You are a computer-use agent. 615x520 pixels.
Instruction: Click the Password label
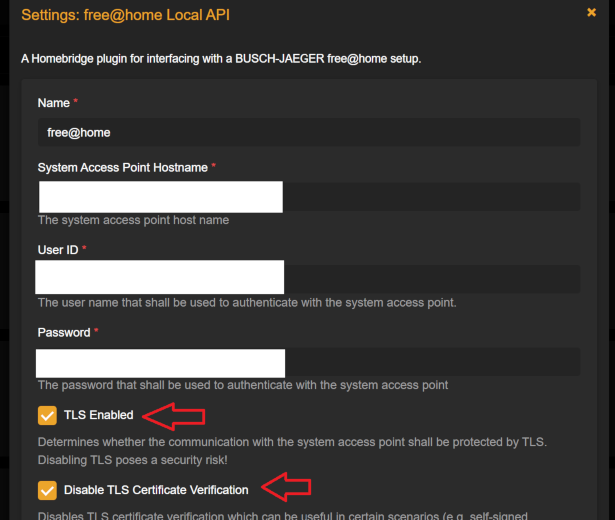(x=64, y=333)
